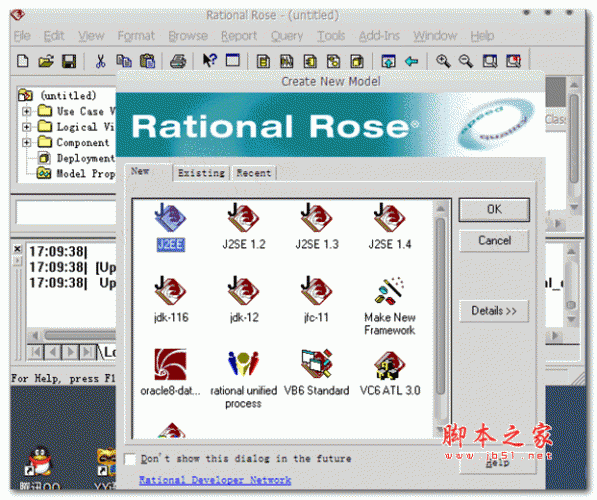Viewport: 597px width, 500px height.
Task: Expand the Use Case View tree node
Action: tap(26, 112)
